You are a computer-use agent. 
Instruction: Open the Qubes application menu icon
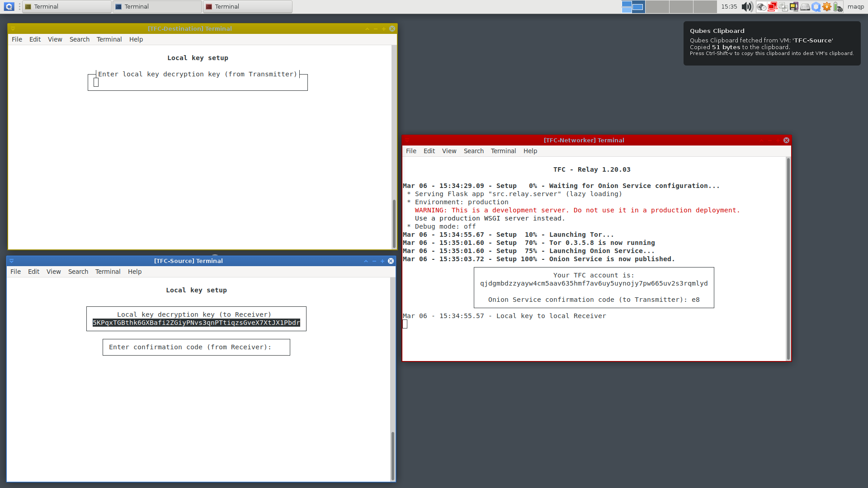pyautogui.click(x=9, y=7)
